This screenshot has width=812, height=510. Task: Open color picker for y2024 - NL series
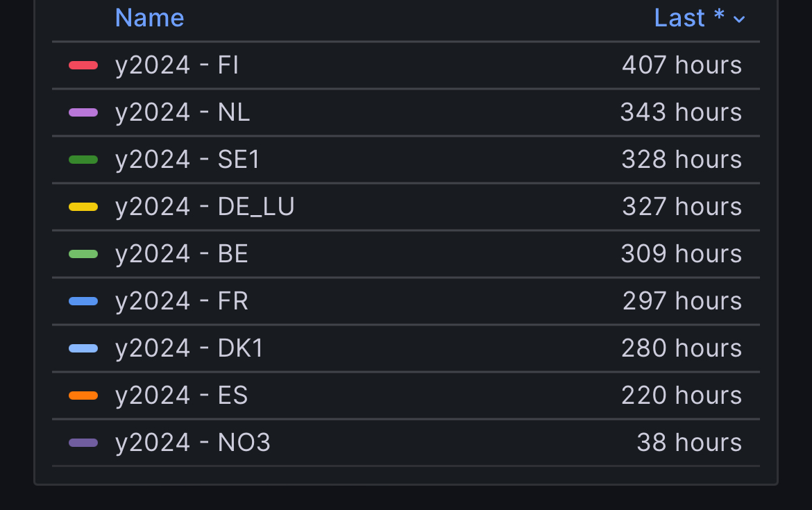tap(83, 112)
